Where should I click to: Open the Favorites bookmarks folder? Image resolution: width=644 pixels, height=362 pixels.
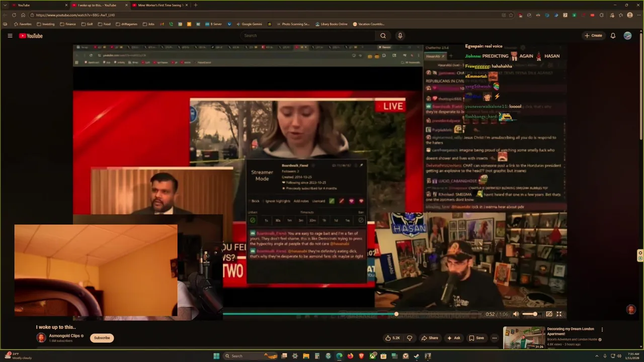(x=23, y=24)
